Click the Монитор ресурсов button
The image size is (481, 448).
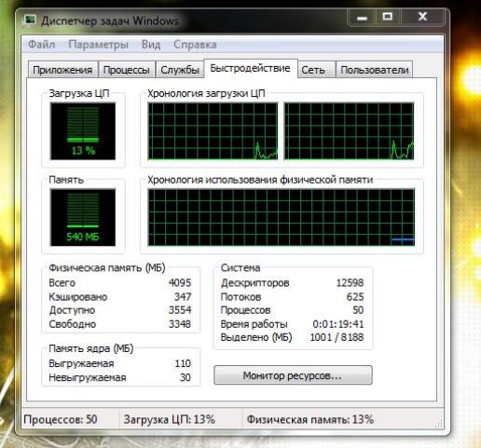click(x=293, y=375)
